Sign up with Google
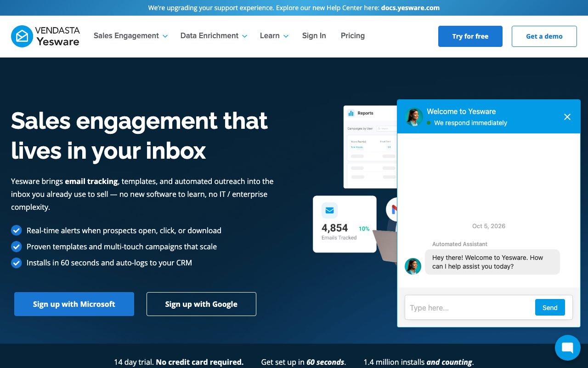This screenshot has width=588, height=368. click(201, 304)
